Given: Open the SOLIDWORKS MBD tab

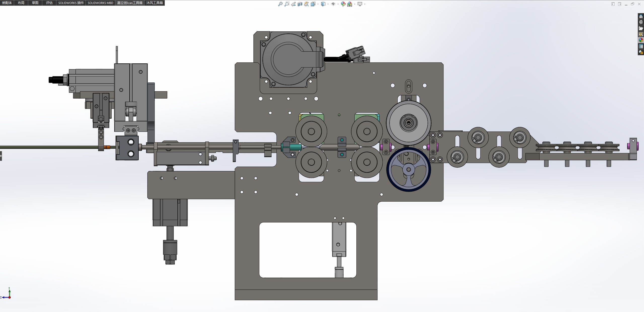Looking at the screenshot, I should 100,3.
